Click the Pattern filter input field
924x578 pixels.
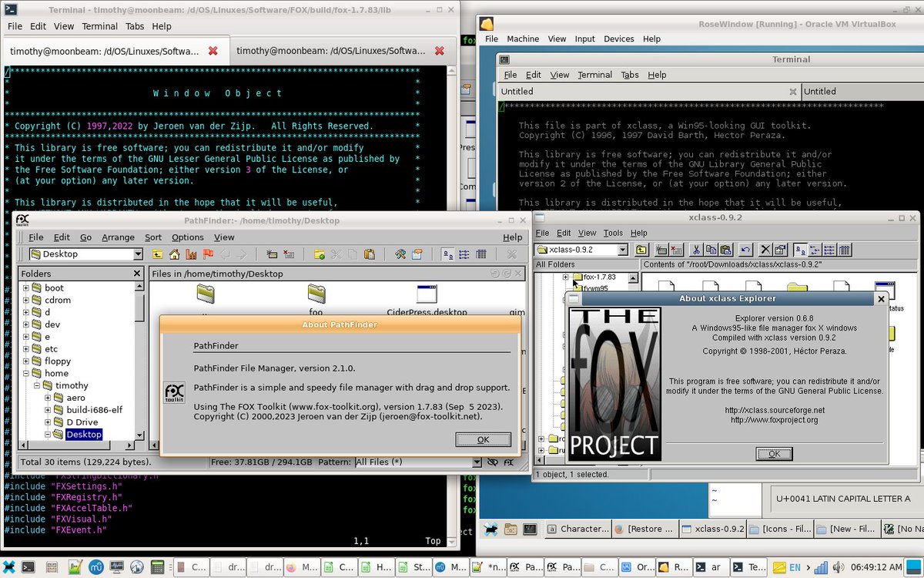tap(413, 462)
